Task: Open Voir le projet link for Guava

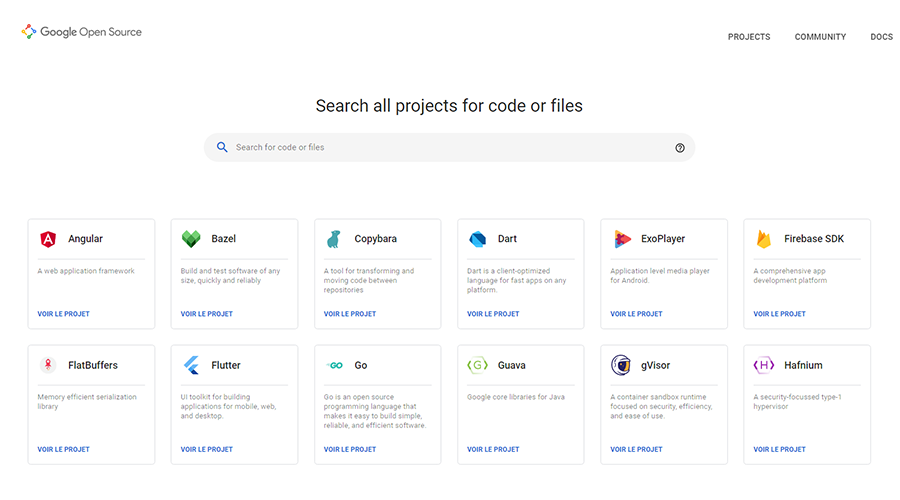Action: tap(493, 449)
